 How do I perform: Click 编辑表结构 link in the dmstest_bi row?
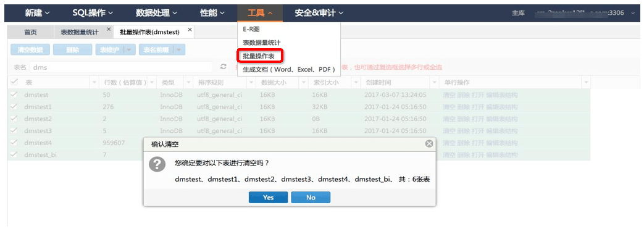click(x=501, y=155)
